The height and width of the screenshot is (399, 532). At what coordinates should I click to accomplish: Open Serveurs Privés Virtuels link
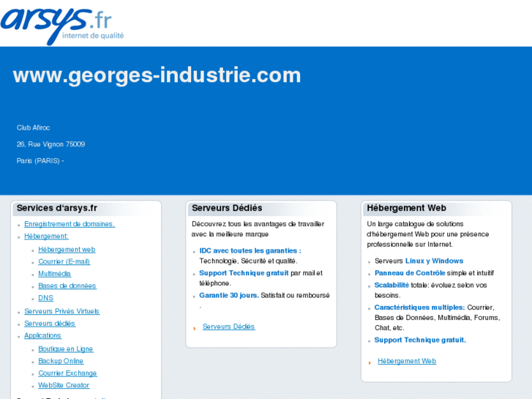point(61,311)
